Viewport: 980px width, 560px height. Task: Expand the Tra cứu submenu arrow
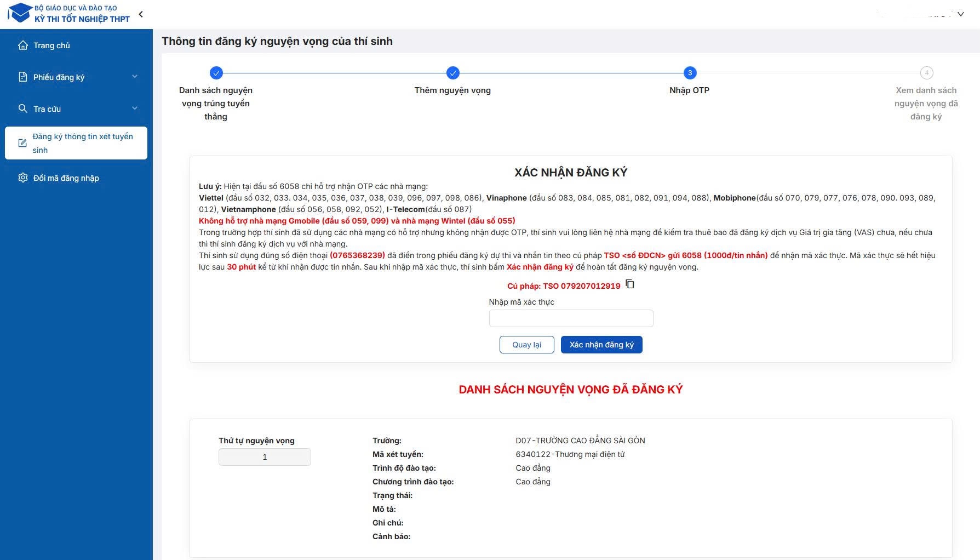(x=135, y=108)
